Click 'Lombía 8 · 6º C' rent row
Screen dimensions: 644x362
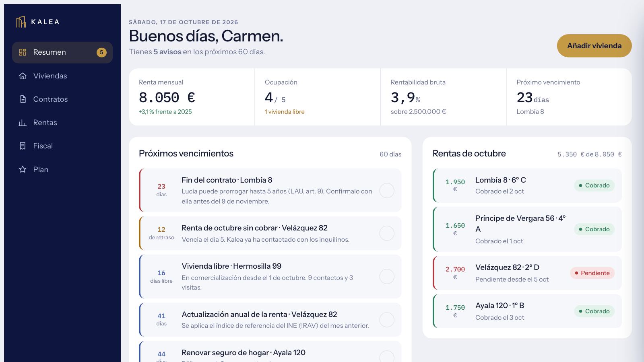(527, 185)
